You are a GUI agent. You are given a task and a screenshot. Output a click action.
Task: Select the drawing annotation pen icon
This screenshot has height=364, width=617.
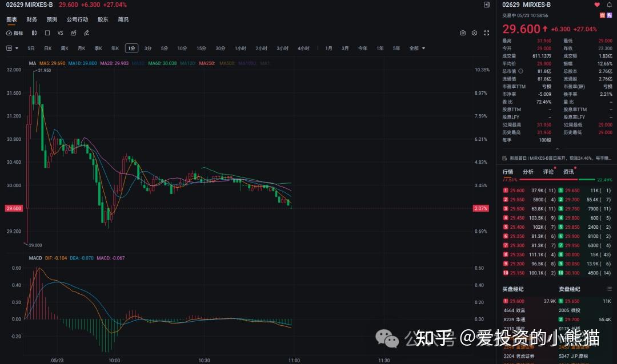(87, 33)
